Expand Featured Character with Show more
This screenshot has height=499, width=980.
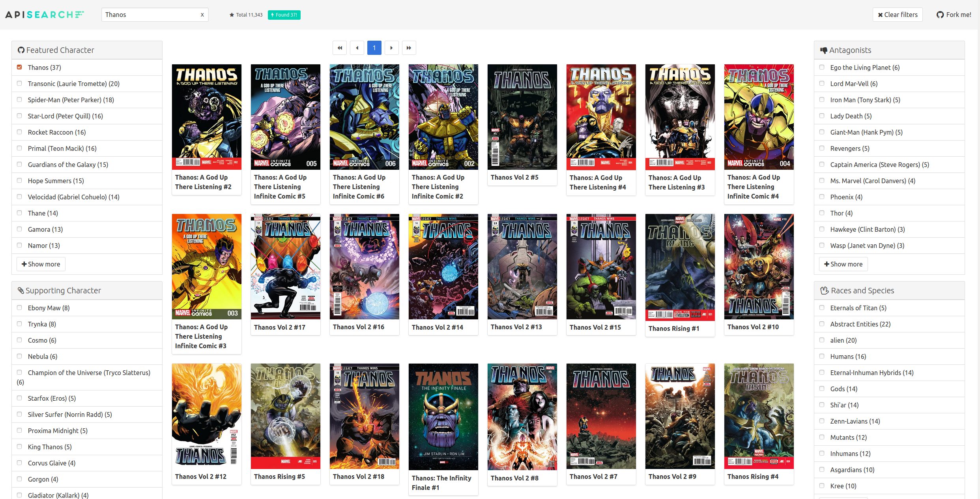click(41, 264)
